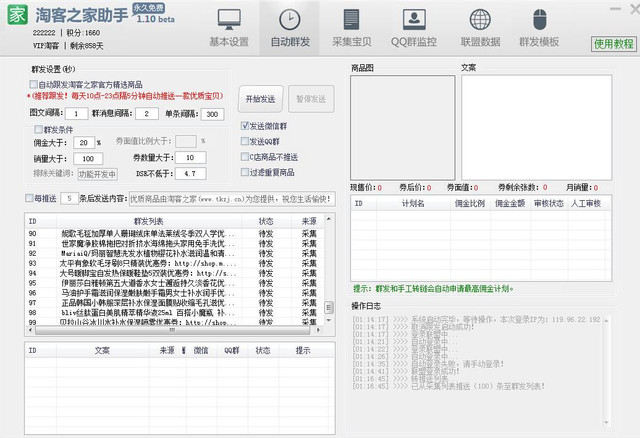Enable 自动跟发淘客之家官方精选商品 checkbox
The height and width of the screenshot is (438, 640).
[x=33, y=84]
